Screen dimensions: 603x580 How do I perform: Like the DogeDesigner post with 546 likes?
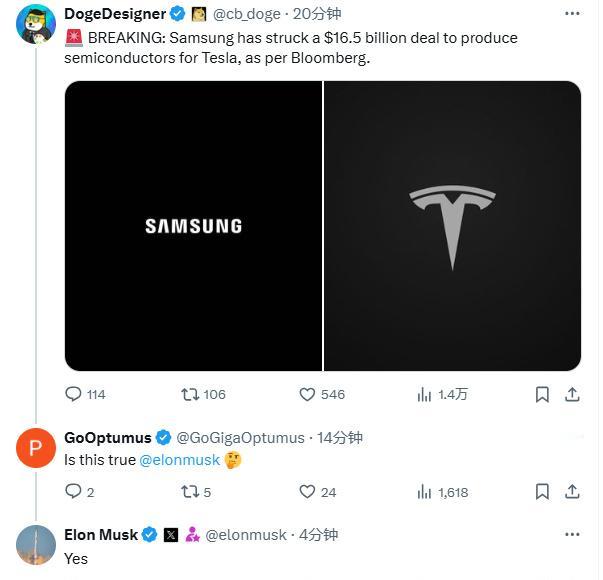pyautogui.click(x=322, y=394)
